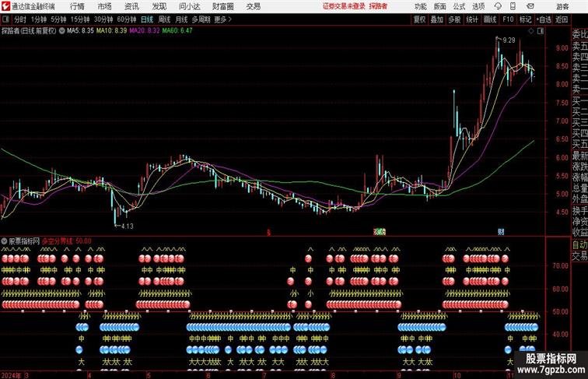Click the 返回 back button

coord(562,19)
